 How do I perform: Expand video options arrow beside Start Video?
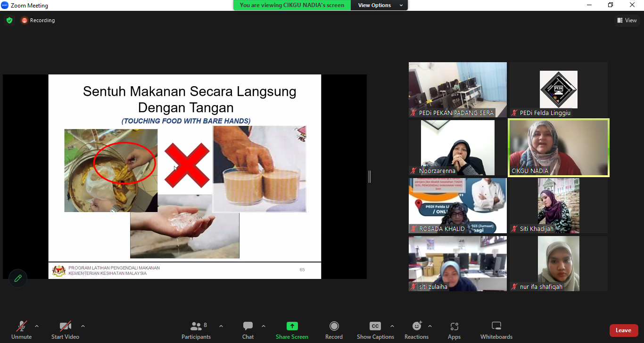(x=83, y=326)
